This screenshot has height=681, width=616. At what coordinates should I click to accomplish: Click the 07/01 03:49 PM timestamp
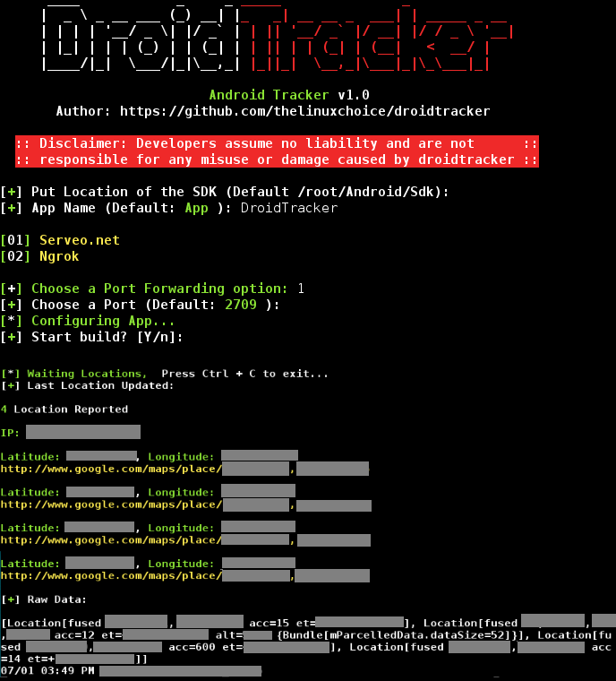click(47, 670)
